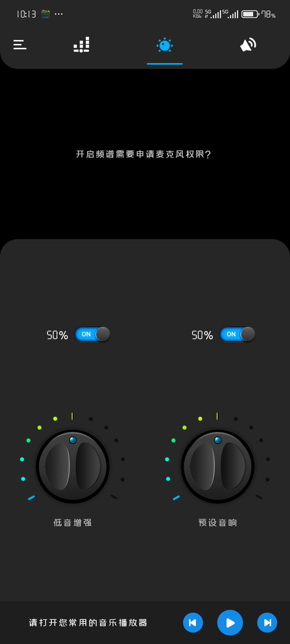The image size is (290, 644).
Task: Switch to the equalizer bars tab
Action: click(x=81, y=45)
